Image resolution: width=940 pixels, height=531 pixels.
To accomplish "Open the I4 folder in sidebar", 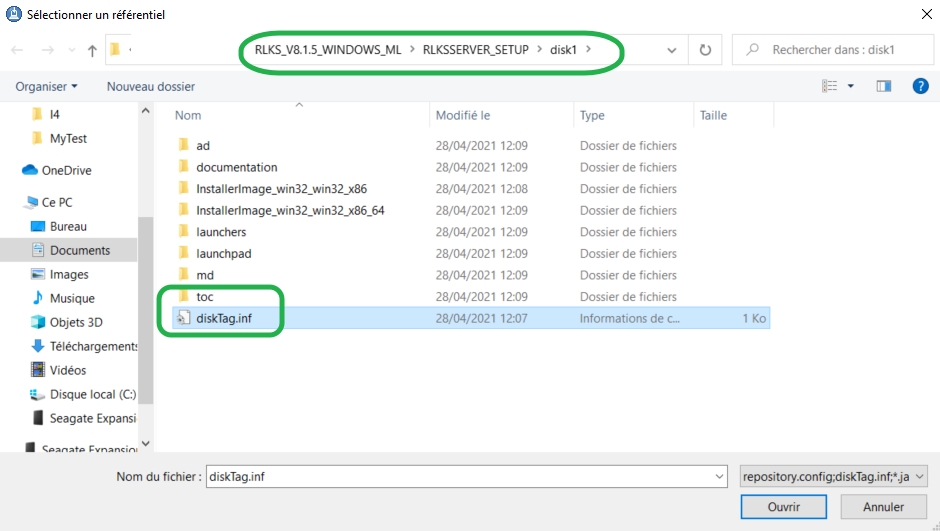I will click(54, 114).
